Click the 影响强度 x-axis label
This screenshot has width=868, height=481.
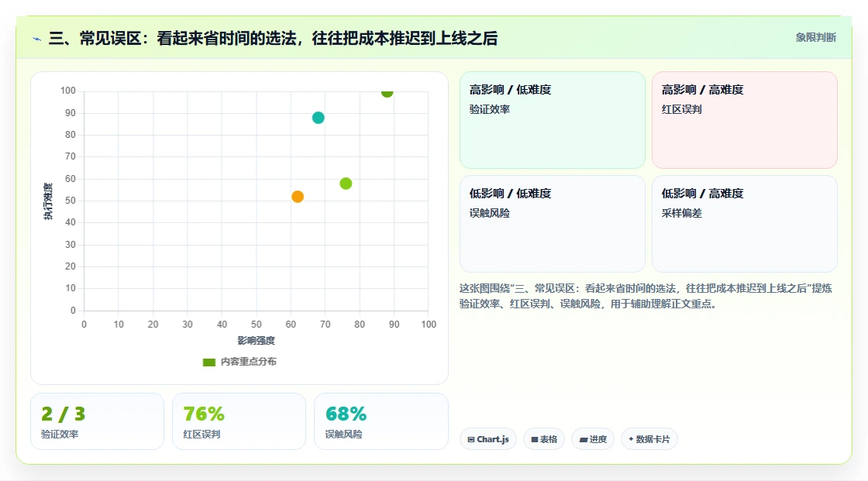click(257, 340)
